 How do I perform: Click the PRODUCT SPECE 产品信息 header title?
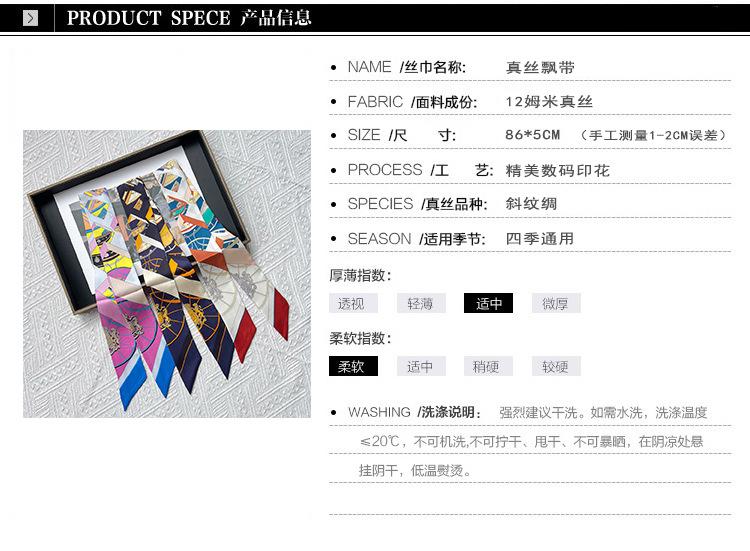[189, 18]
